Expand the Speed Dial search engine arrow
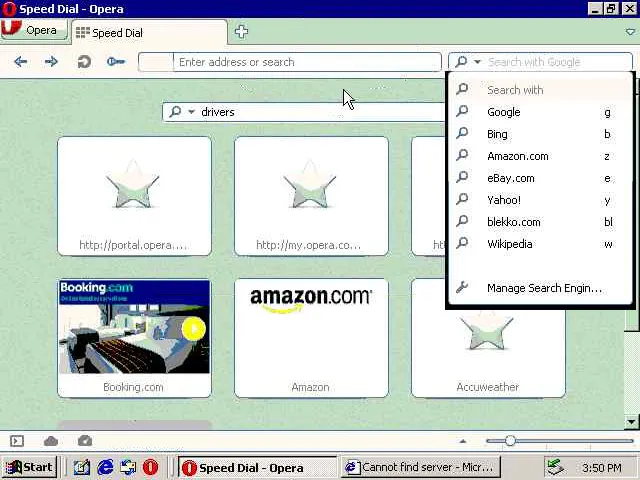640x480 pixels. pyautogui.click(x=191, y=112)
